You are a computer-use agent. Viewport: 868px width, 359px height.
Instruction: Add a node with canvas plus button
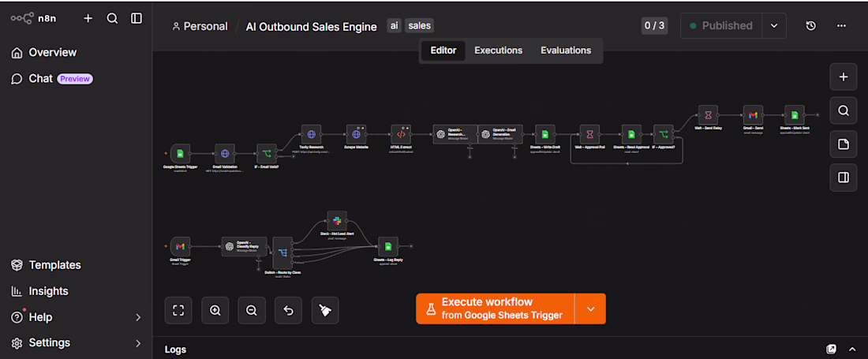point(844,77)
